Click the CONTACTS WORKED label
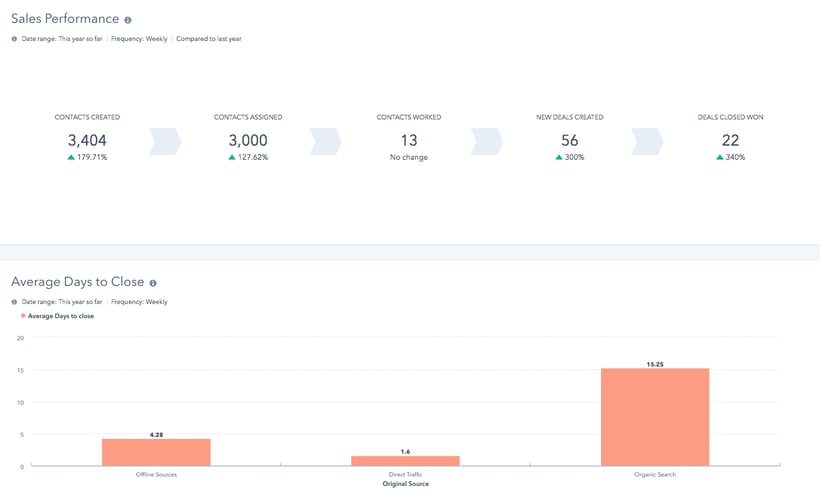The width and height of the screenshot is (820, 502). (x=409, y=117)
